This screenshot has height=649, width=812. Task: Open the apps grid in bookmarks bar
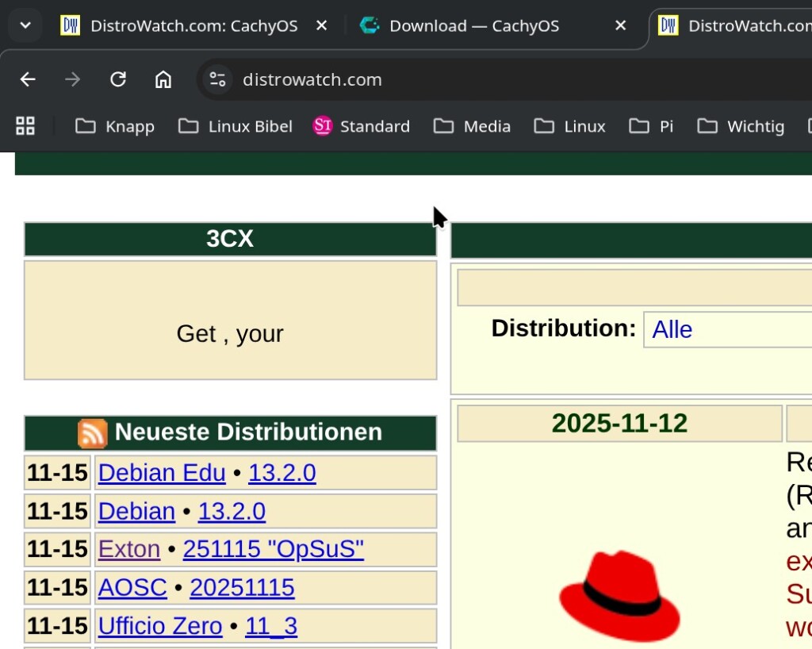[x=25, y=126]
